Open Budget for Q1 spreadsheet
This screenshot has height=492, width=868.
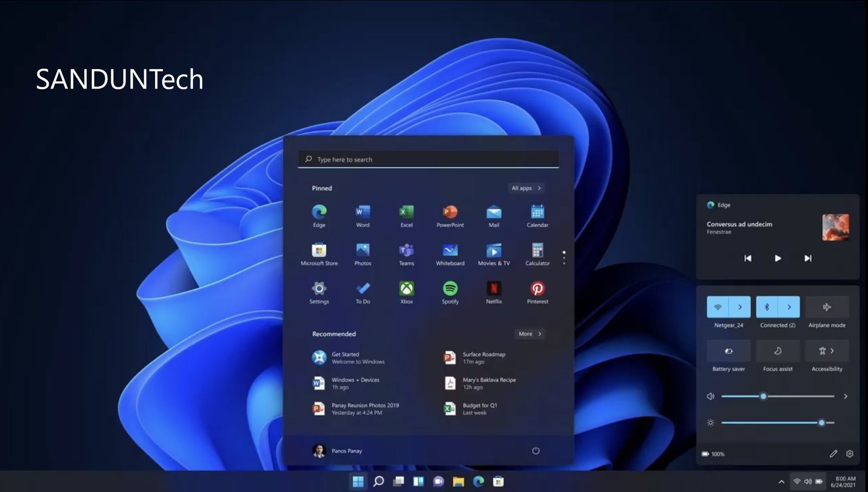471,409
